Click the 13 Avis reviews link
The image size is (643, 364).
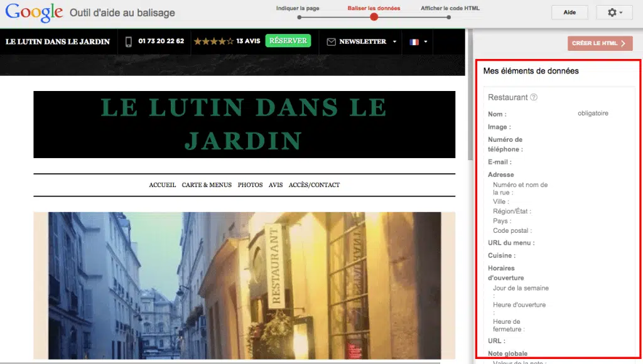pos(248,41)
